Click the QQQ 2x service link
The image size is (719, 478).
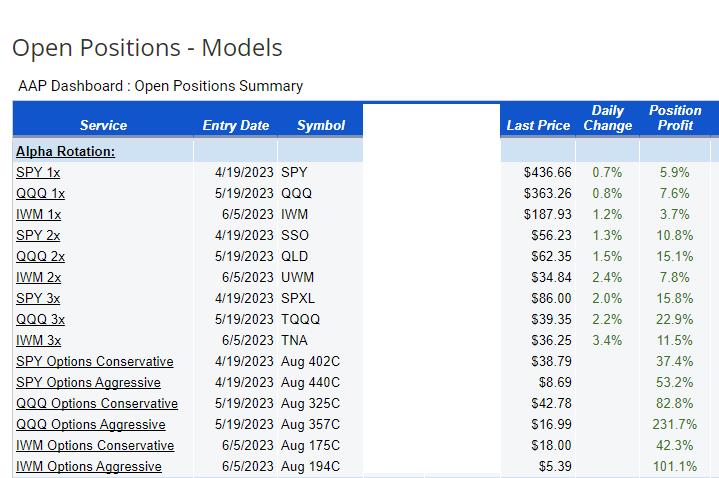[x=40, y=256]
